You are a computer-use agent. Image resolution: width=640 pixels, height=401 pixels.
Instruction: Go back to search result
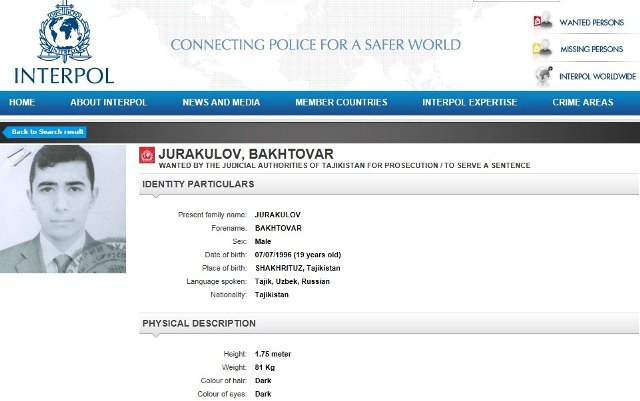pos(44,132)
